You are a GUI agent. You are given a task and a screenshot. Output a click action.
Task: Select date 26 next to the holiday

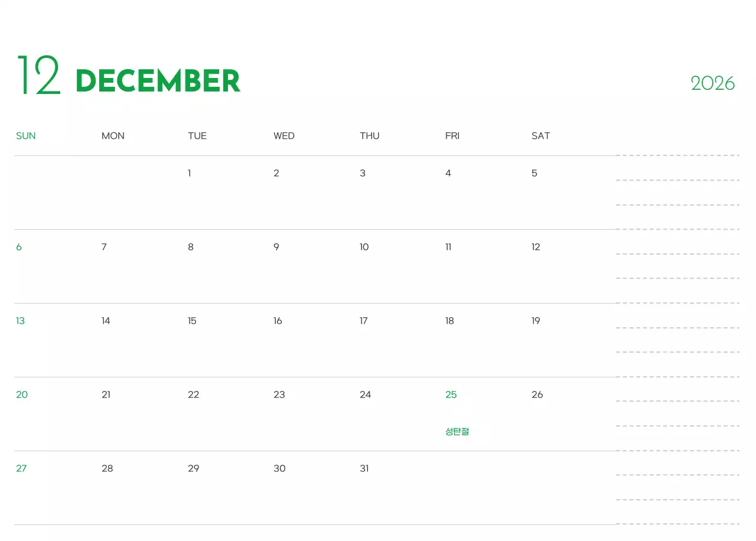[537, 395]
